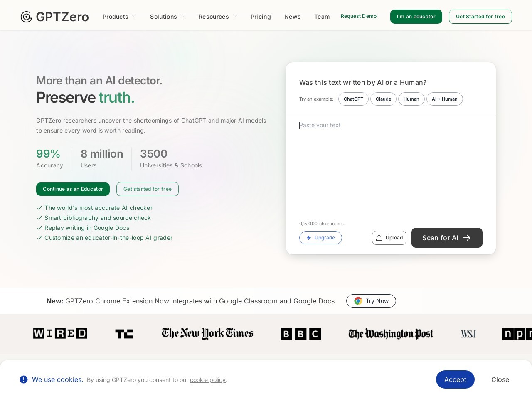Expand the Solutions menu
Image resolution: width=532 pixels, height=399 pixels.
(x=167, y=17)
